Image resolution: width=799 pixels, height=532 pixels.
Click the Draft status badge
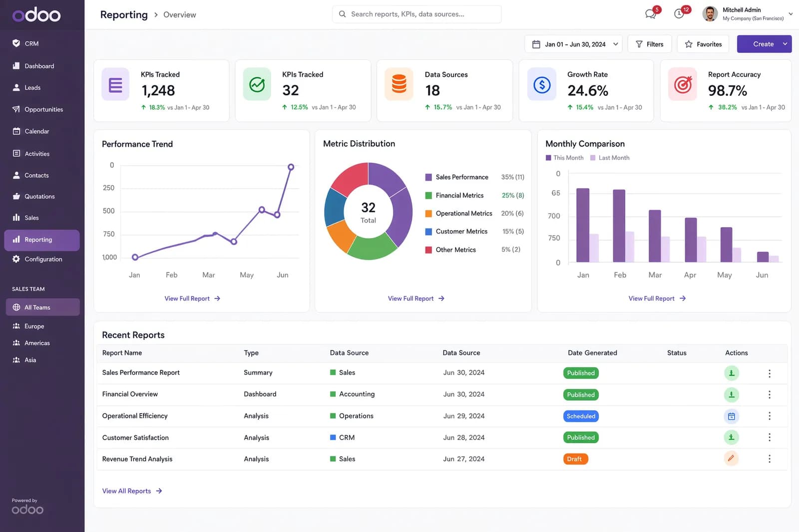[x=575, y=459]
